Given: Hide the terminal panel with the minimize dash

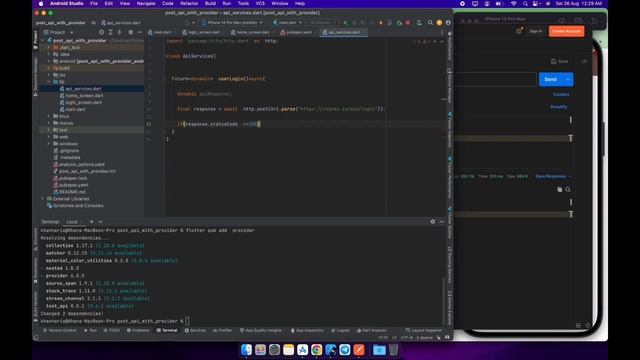Looking at the screenshot, I should (x=442, y=222).
